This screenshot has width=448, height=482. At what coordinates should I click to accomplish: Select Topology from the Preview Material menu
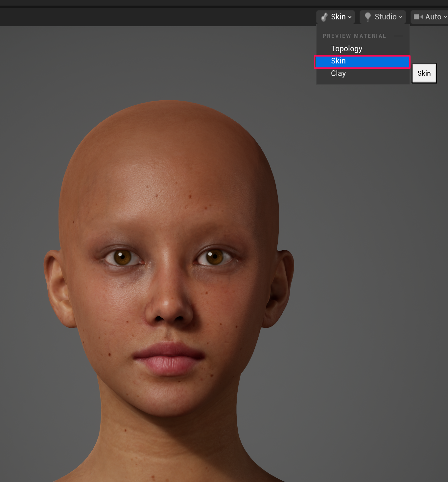(x=346, y=48)
